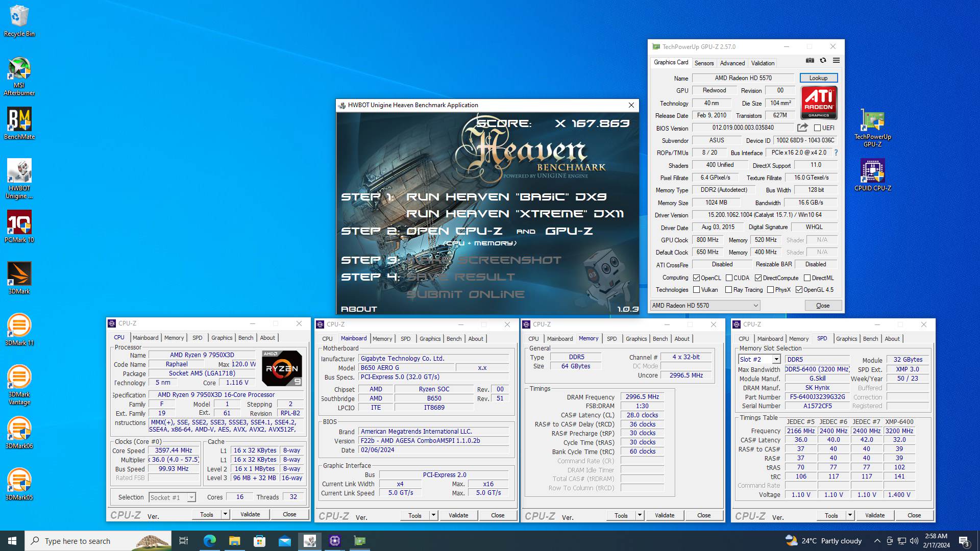980x551 pixels.
Task: Toggle UEFI checkbox in GPU-Z
Action: point(817,128)
